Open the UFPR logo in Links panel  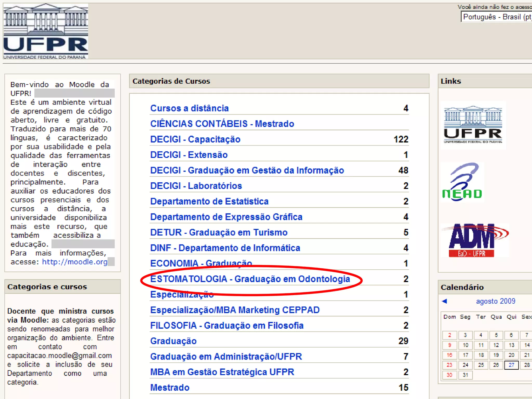point(473,125)
